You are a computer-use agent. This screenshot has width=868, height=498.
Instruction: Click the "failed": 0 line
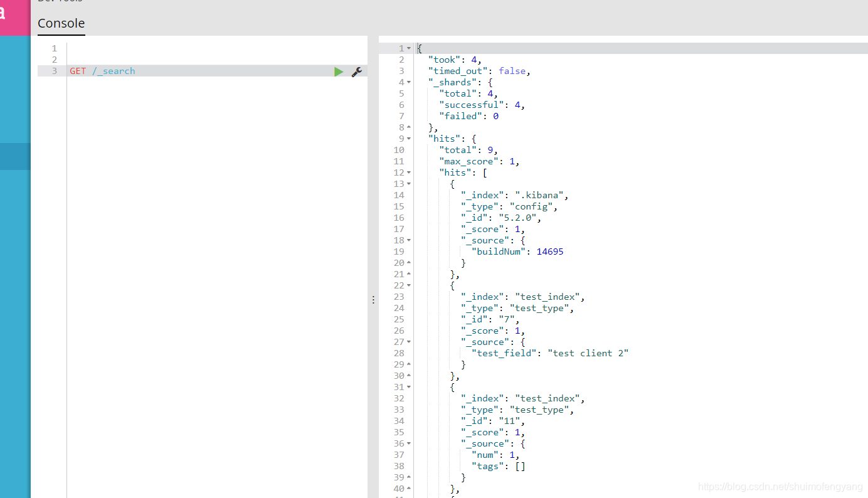(x=469, y=116)
